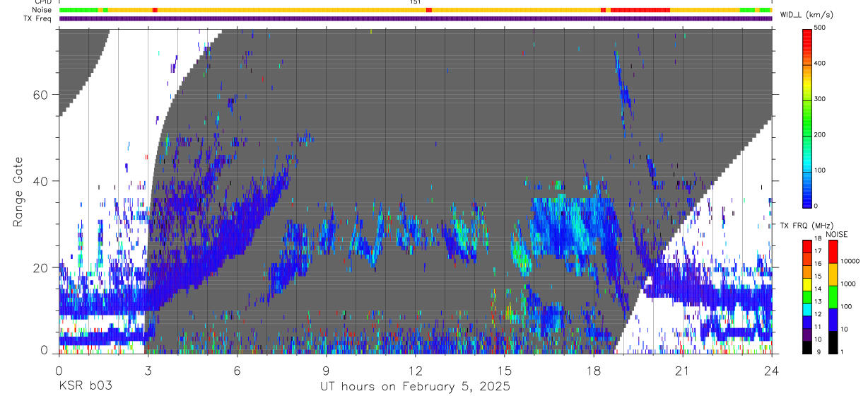The image size is (868, 401).
Task: Click the '1' tick on the NOISE legend
Action: pyautogui.click(x=843, y=352)
